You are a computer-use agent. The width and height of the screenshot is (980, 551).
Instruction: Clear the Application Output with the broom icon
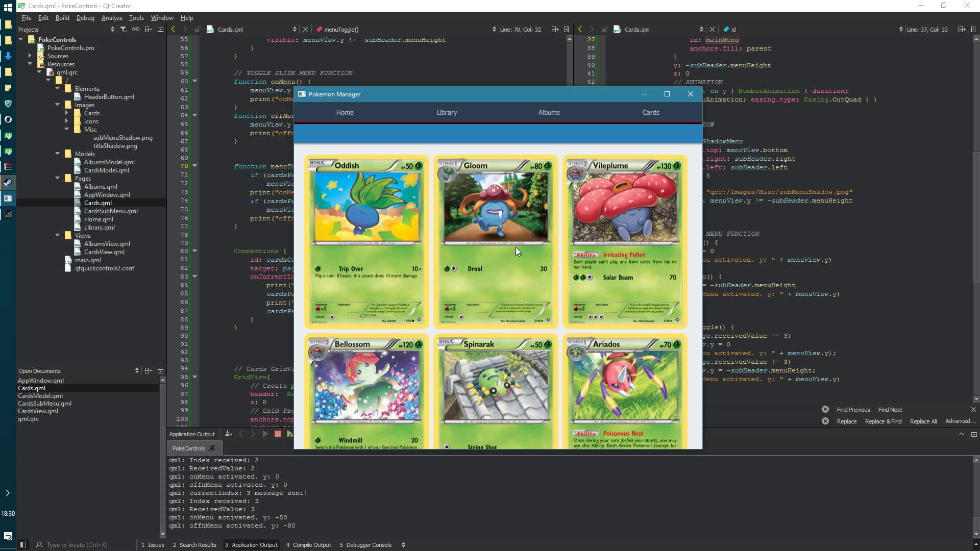[228, 434]
